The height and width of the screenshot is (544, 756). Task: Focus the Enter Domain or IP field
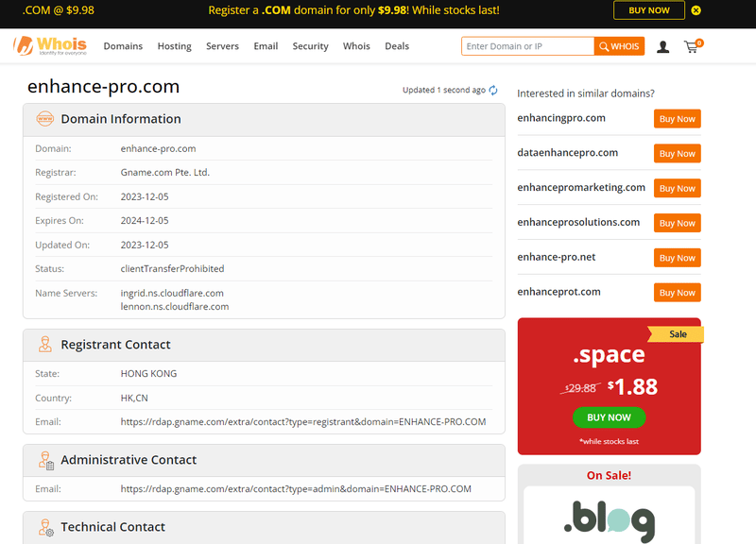(527, 46)
